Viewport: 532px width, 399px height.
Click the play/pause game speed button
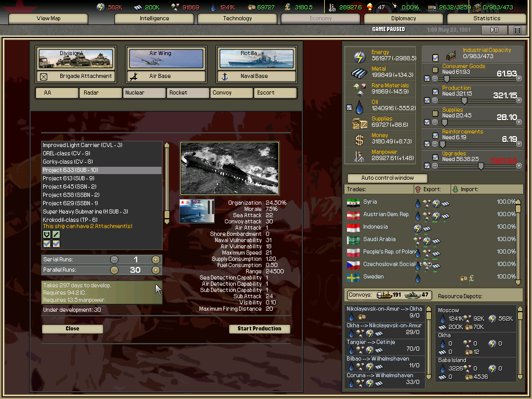pyautogui.click(x=495, y=30)
